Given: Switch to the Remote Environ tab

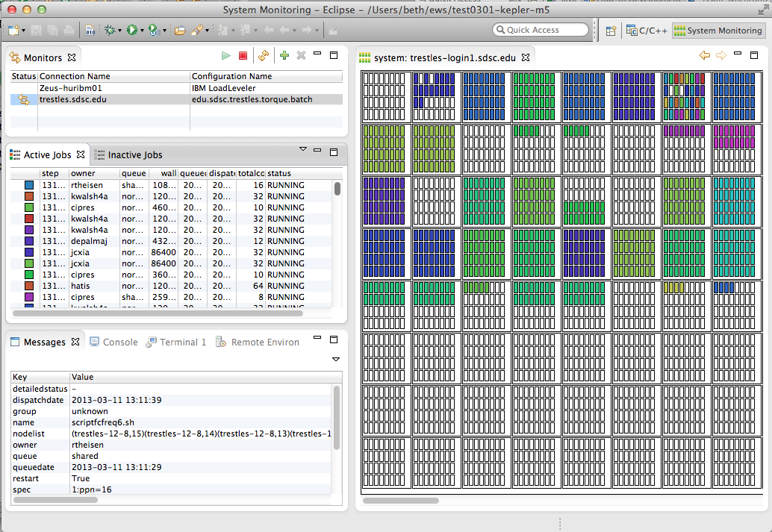Looking at the screenshot, I should tap(258, 342).
